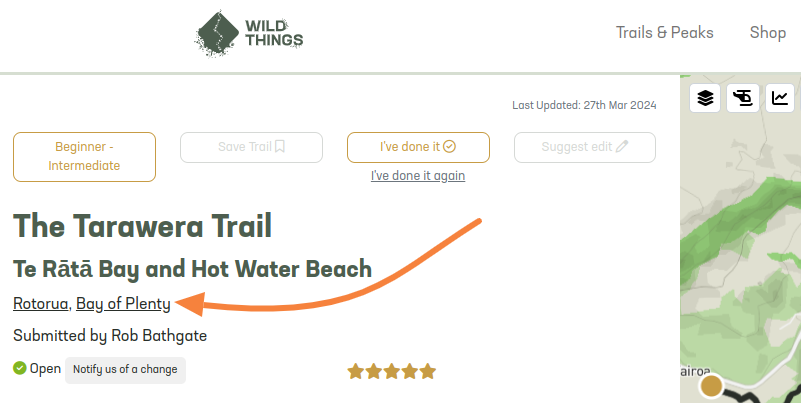Open the Rotorua link
This screenshot has width=801, height=403.
40,304
